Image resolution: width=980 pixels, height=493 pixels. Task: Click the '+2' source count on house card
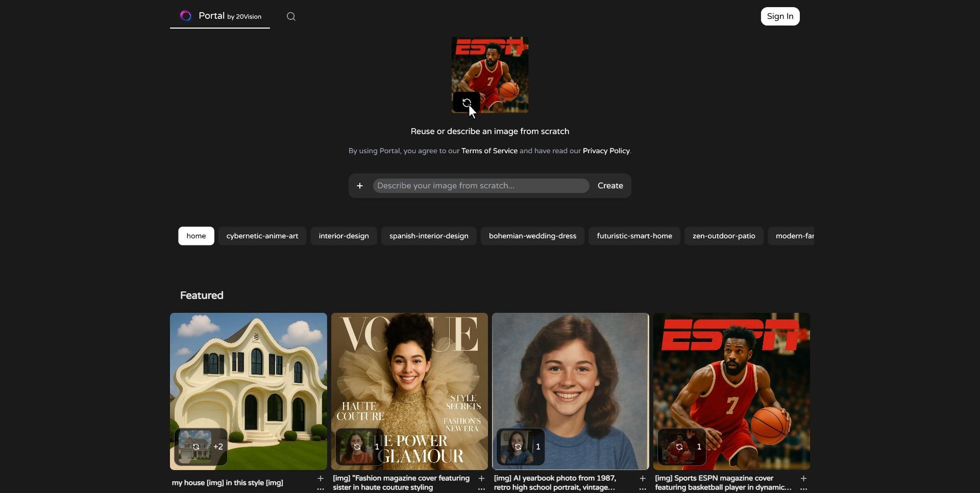[218, 447]
